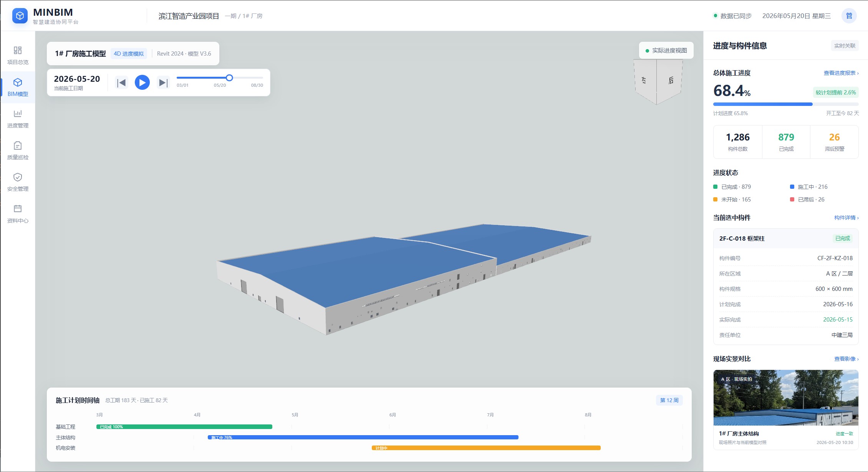
Task: Click the 基础工程 completed timeline bar
Action: [x=184, y=427]
